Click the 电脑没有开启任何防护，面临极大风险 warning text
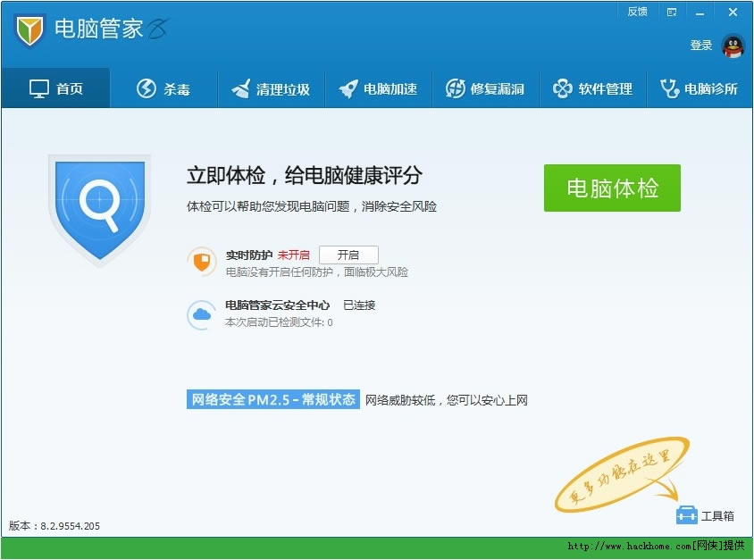This screenshot has width=754, height=560. 317,272
